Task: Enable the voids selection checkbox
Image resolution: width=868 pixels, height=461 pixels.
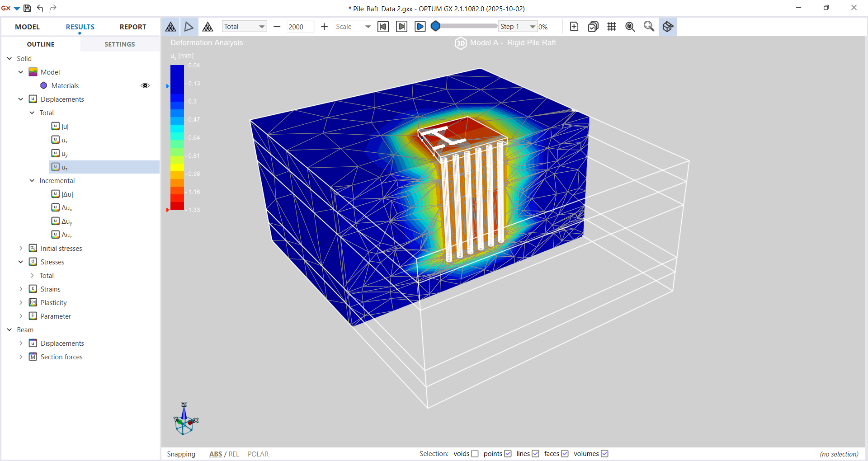Action: tap(475, 454)
